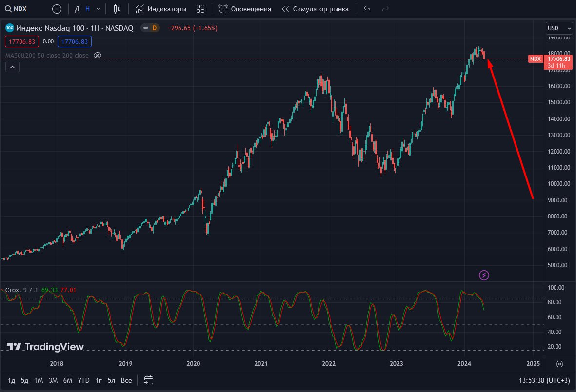
Task: Click the Стох. stochastic indicator legend
Action: point(13,290)
